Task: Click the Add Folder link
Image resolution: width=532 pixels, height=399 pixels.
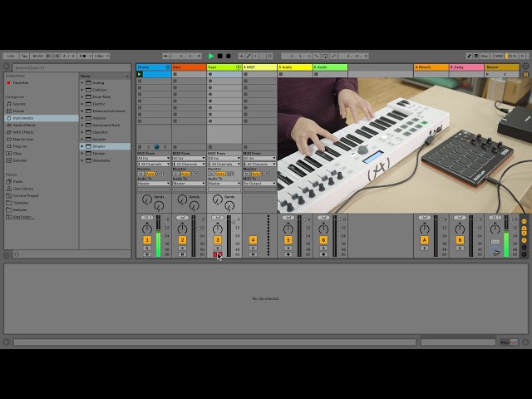Action: tap(23, 217)
